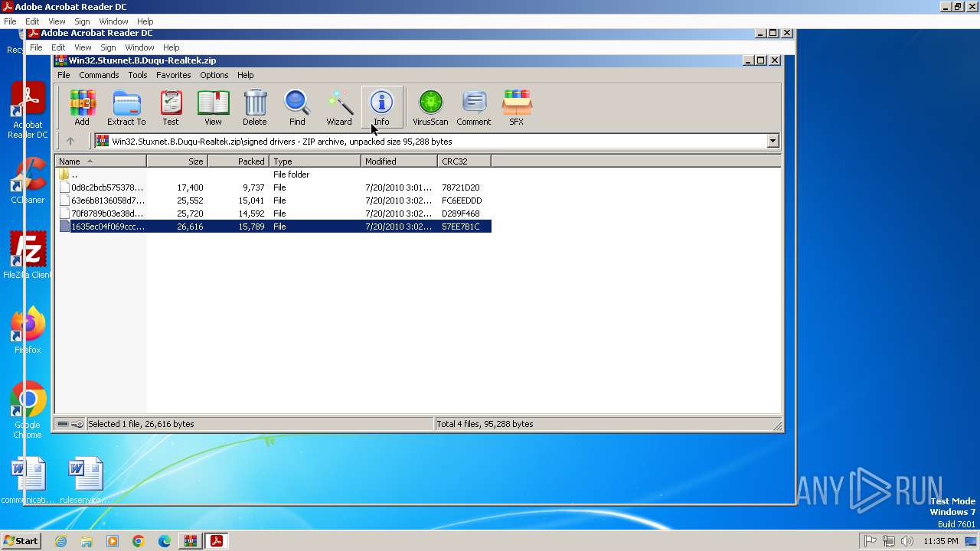Click the show desktop button

972,541
